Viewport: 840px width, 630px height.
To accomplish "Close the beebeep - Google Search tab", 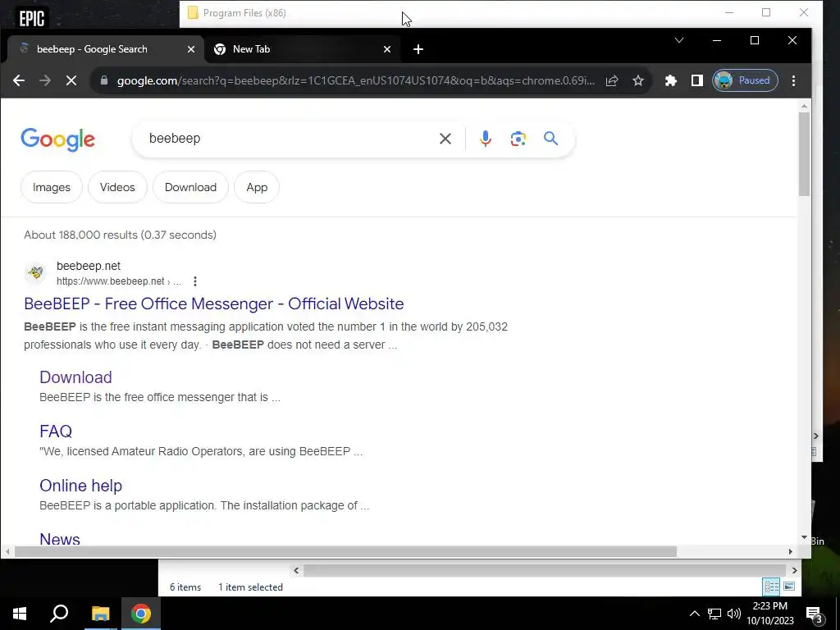I will tap(190, 49).
